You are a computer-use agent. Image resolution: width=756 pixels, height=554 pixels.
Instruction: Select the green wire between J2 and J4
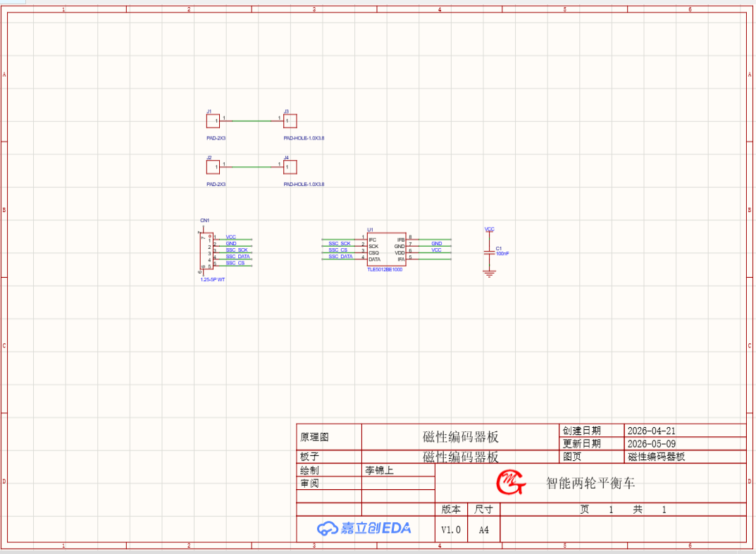pyautogui.click(x=252, y=167)
